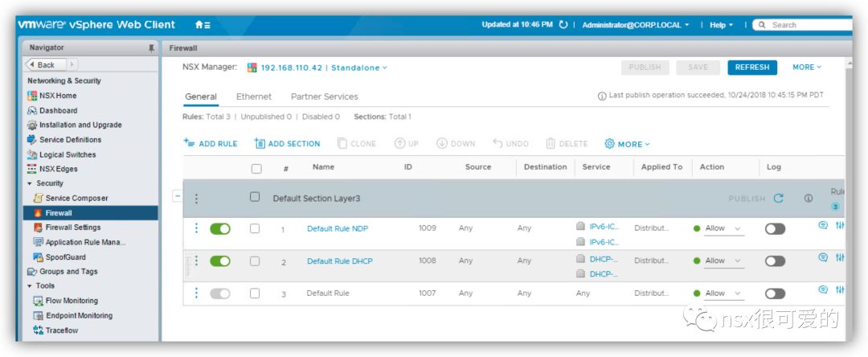The image size is (868, 357).
Task: Click ADD RULE
Action: [x=211, y=143]
